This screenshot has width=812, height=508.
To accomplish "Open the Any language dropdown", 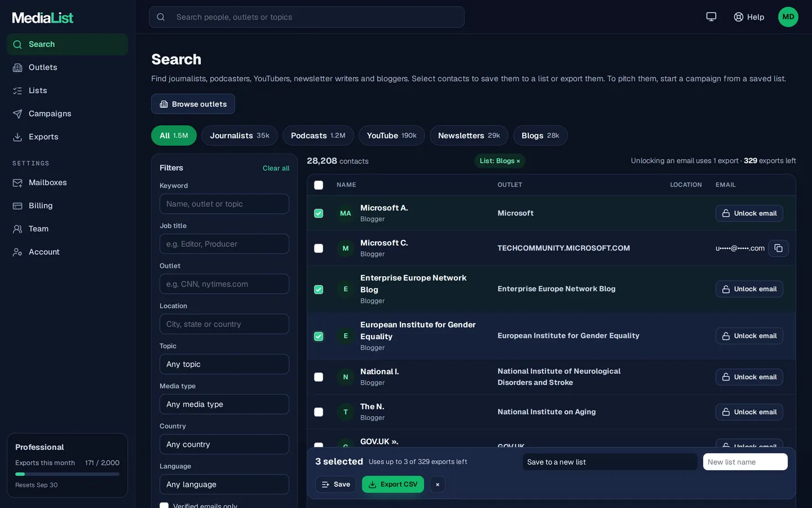I will (224, 484).
